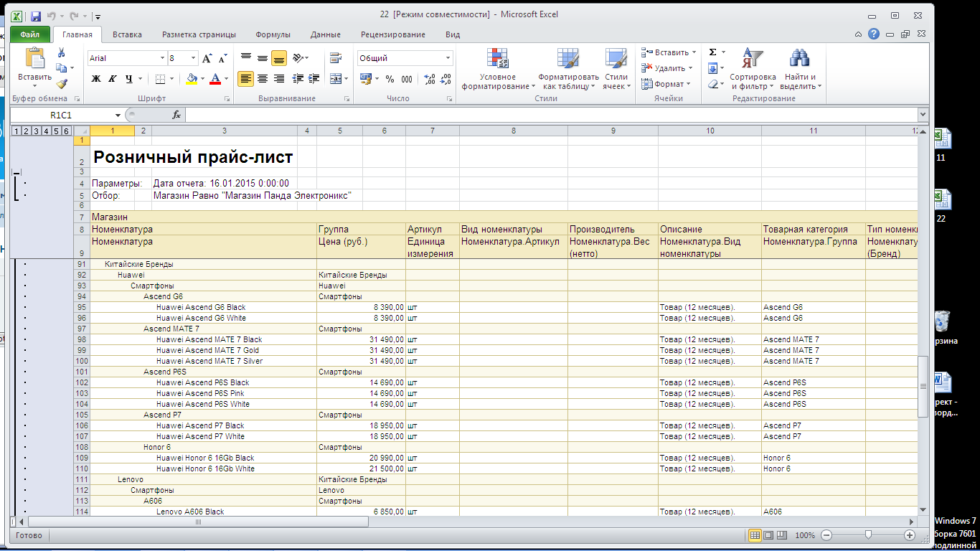
Task: Switch to Разметка страницы tab
Action: click(199, 34)
